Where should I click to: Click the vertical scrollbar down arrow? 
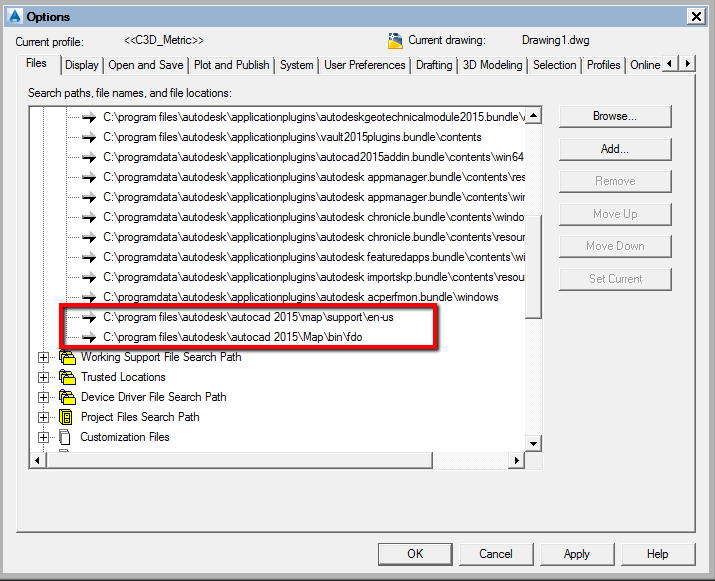point(533,443)
